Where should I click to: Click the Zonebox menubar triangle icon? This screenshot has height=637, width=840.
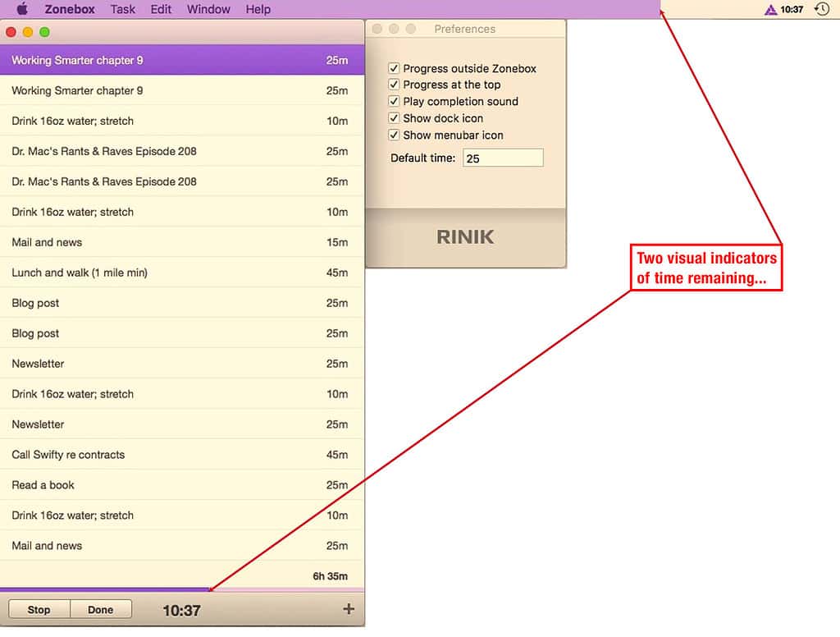click(x=770, y=9)
